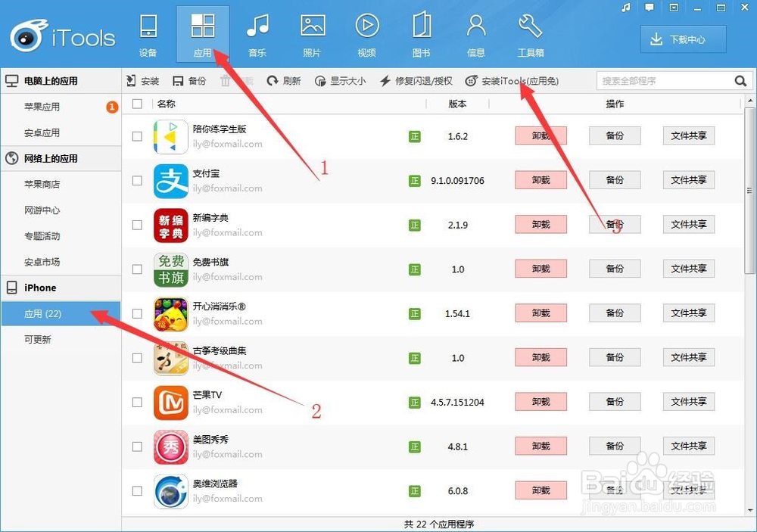Uninstall 陪你练学生版 with 卸载

tap(541, 136)
